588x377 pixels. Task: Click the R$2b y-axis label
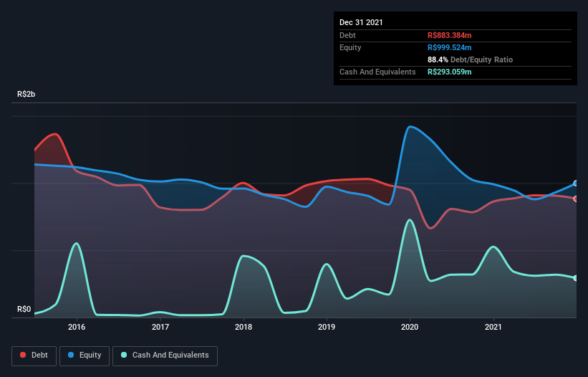(x=26, y=94)
